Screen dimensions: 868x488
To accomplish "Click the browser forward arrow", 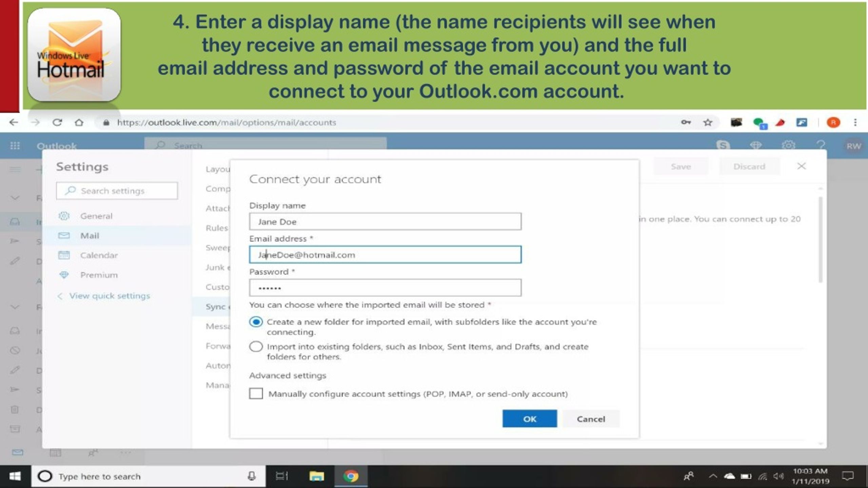I will coord(35,122).
